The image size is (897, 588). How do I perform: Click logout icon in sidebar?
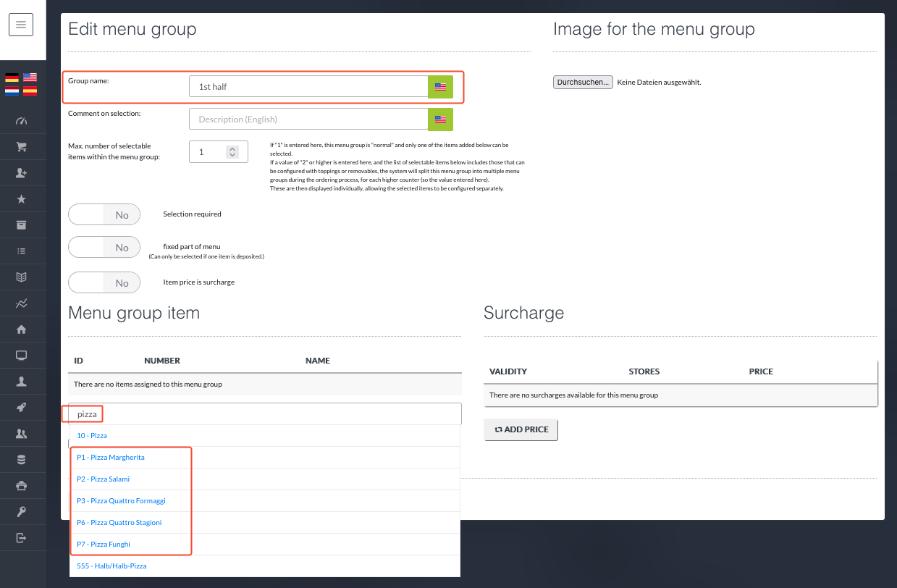click(21, 537)
